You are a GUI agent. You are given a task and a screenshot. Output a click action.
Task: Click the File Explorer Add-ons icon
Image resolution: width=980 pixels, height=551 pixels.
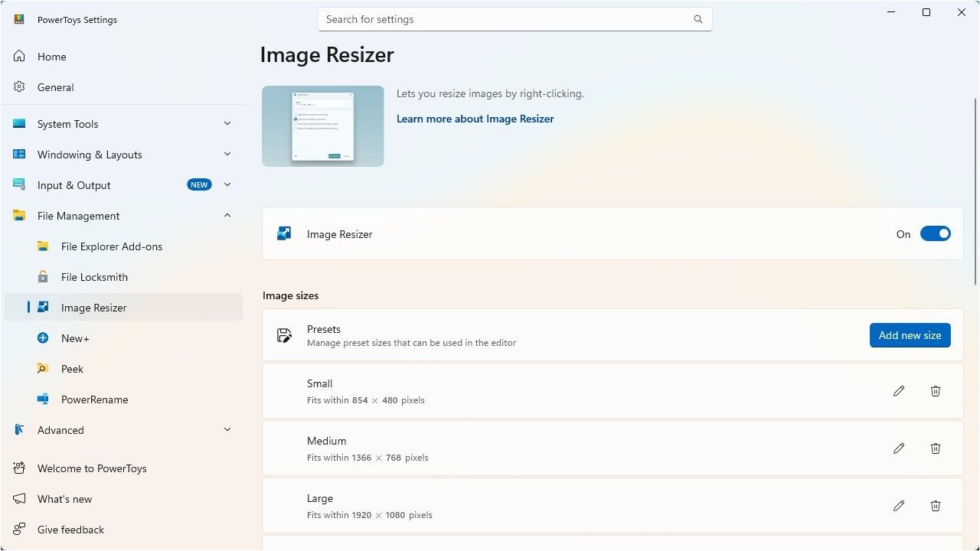click(x=43, y=246)
